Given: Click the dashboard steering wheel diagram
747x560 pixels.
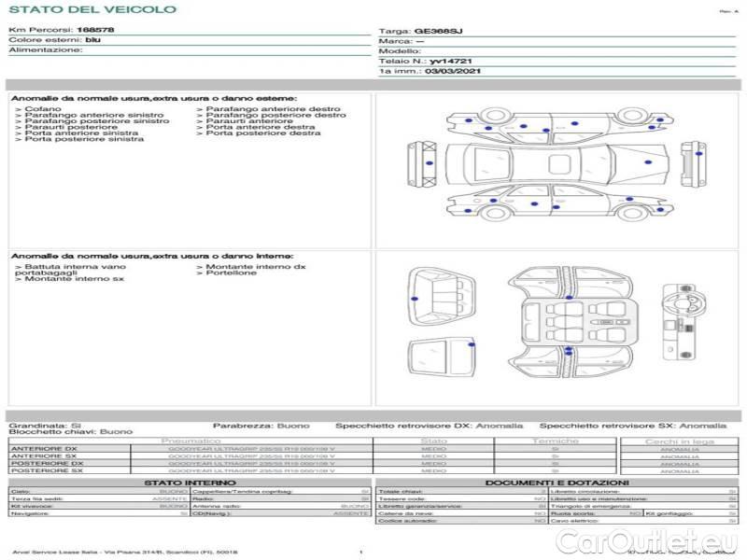Looking at the screenshot, I should tap(684, 321).
